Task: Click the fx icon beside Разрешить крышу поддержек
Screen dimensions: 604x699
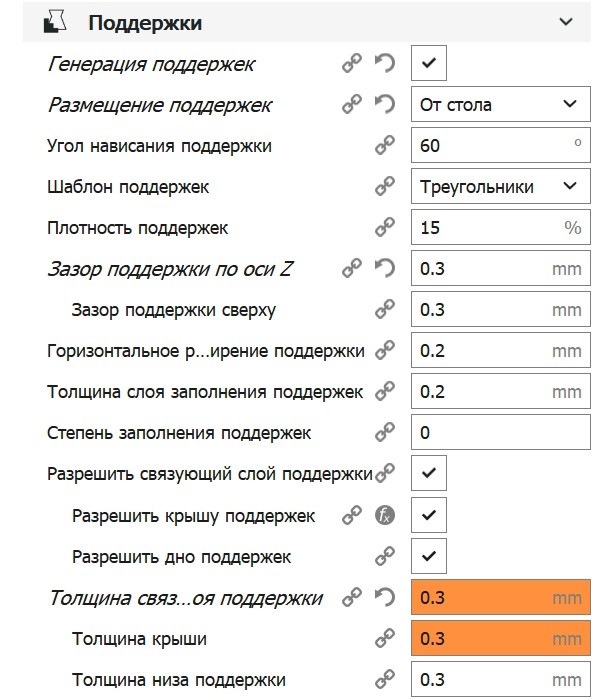Action: 385,516
